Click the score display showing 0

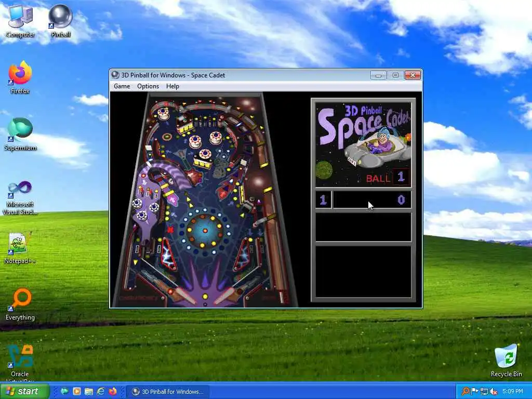coord(372,199)
